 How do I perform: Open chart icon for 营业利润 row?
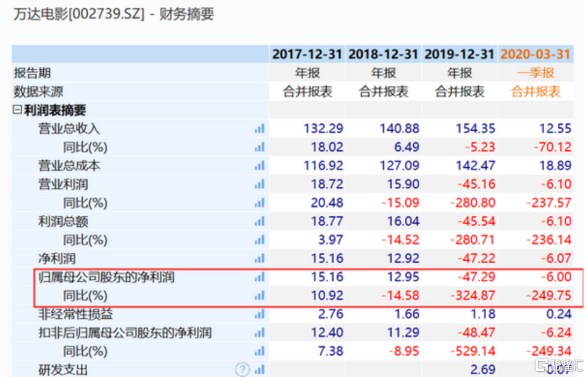click(x=259, y=184)
